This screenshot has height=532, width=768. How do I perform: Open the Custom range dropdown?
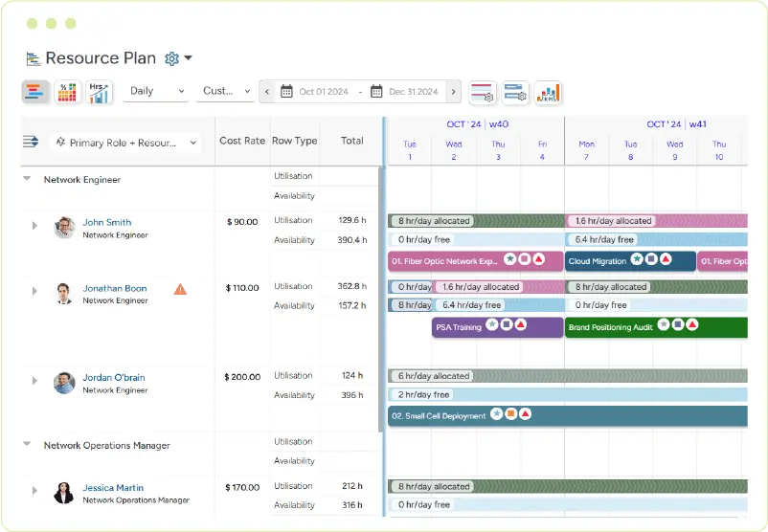pyautogui.click(x=225, y=92)
